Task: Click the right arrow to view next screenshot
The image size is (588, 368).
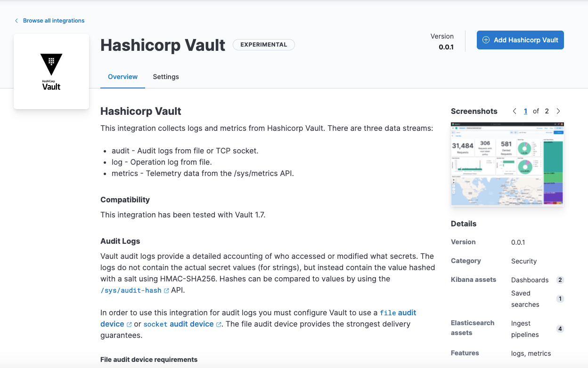Action: 558,111
